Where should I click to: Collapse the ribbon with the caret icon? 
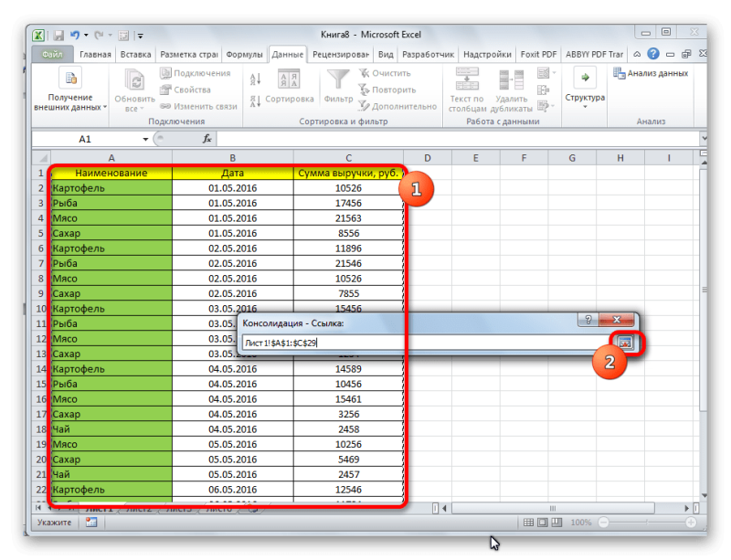click(x=637, y=55)
